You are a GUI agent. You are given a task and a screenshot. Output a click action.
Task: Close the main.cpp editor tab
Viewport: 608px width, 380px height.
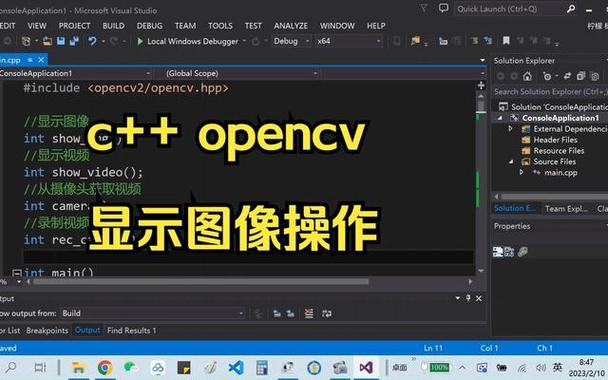41,60
